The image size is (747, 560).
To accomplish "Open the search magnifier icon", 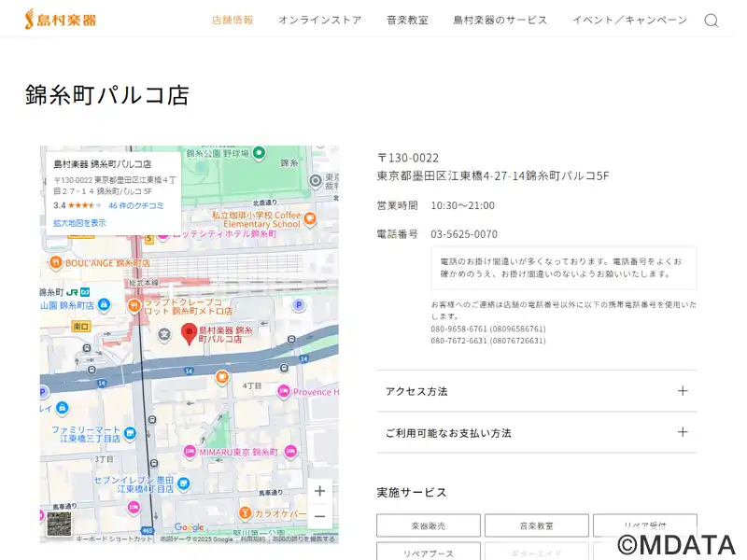I will [712, 21].
